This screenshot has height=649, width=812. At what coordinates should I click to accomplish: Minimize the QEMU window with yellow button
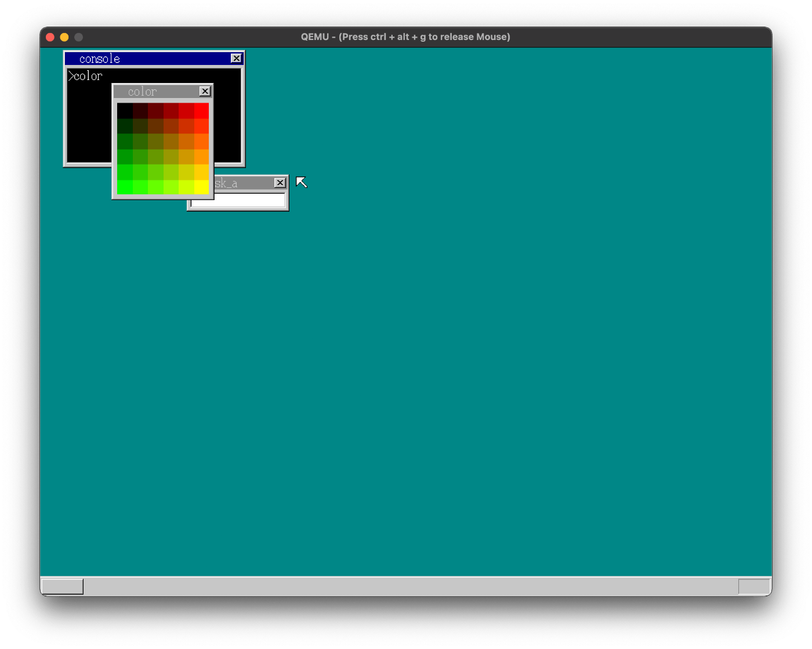pos(64,37)
